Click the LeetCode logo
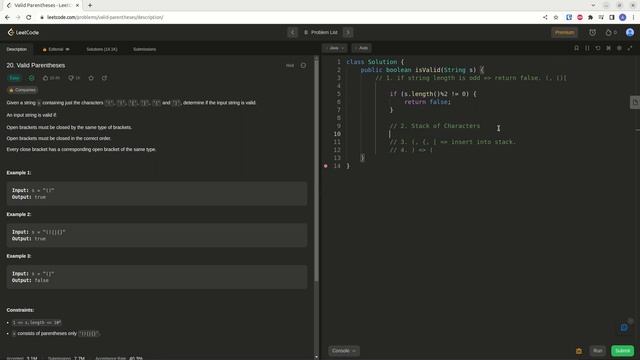640x360 pixels. click(x=23, y=32)
